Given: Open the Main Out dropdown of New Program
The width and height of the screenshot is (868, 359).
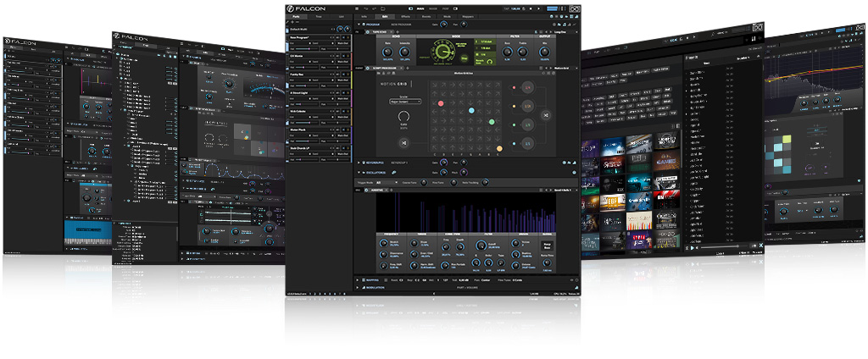Looking at the screenshot, I should 342,43.
